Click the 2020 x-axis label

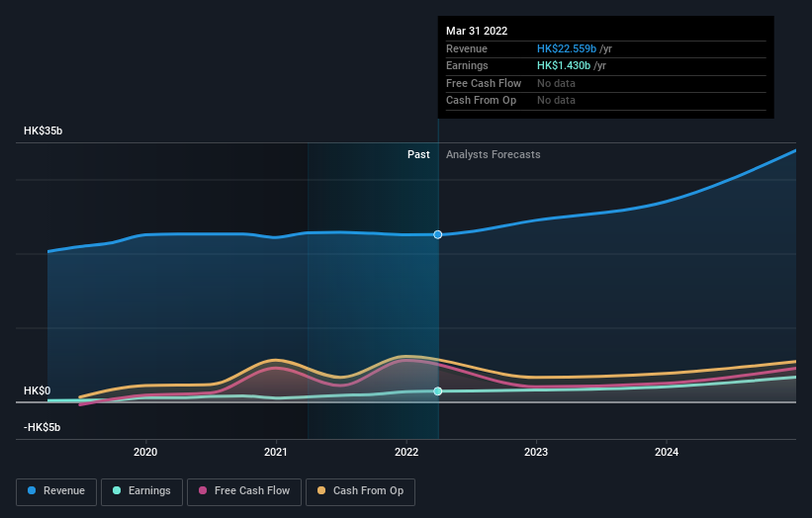click(145, 453)
